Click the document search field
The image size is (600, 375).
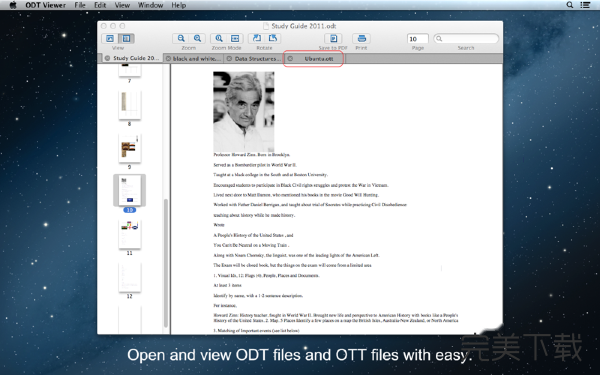[466, 39]
